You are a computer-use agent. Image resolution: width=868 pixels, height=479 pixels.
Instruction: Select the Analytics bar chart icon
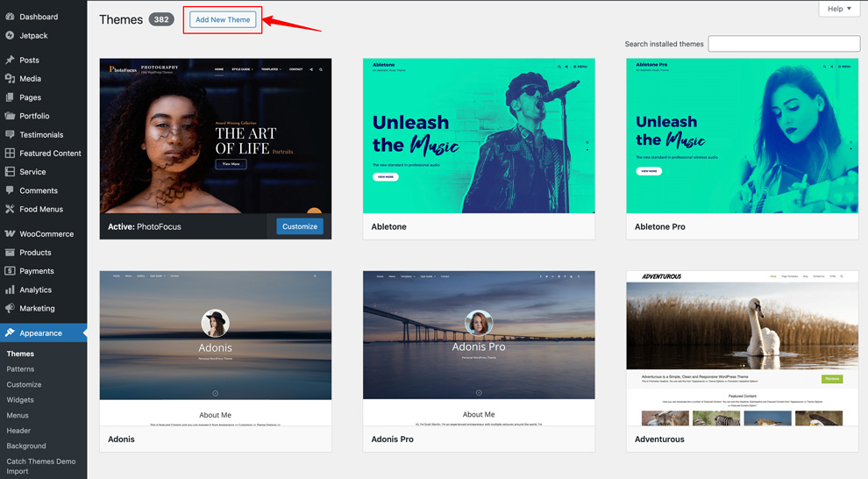click(10, 290)
